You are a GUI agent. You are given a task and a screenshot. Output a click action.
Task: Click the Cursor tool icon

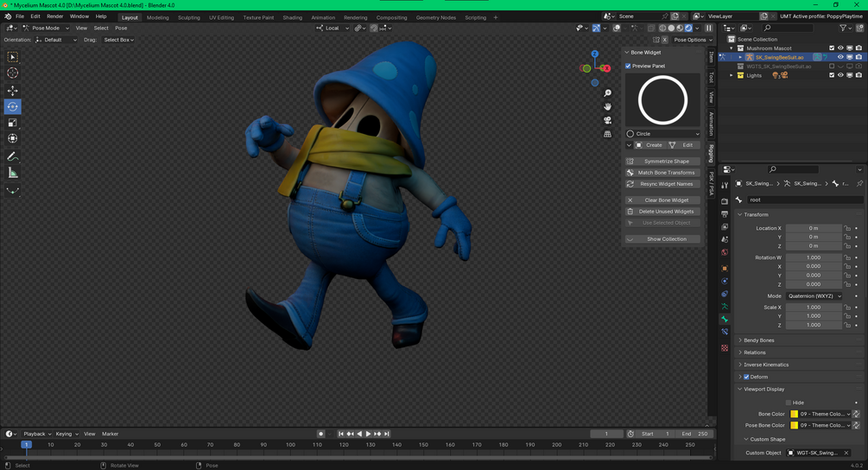point(13,73)
